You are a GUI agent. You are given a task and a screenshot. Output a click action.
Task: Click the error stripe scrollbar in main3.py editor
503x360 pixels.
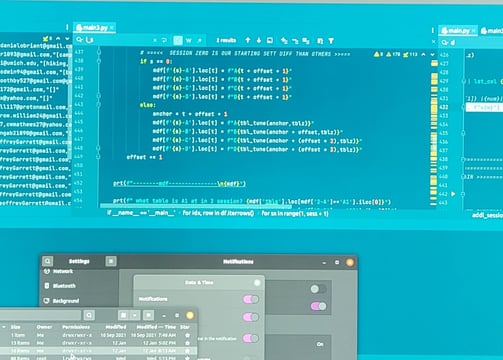point(434,133)
